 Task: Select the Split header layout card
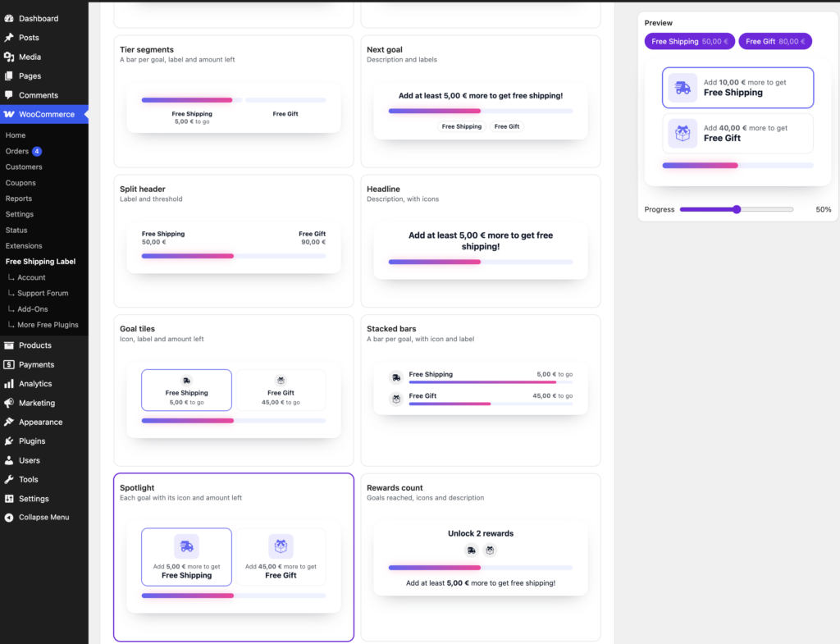[234, 241]
